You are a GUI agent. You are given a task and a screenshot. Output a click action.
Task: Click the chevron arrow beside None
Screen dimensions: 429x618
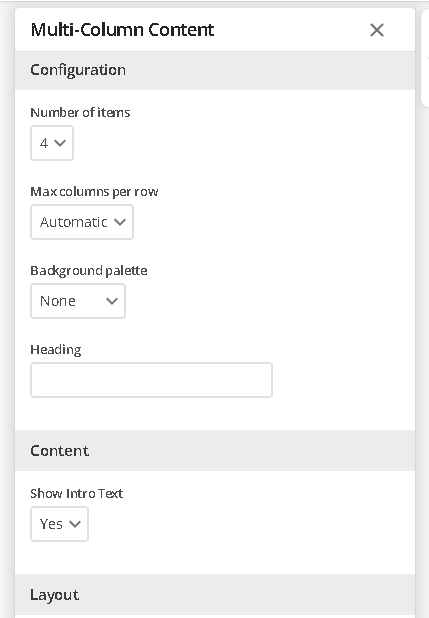click(x=112, y=302)
